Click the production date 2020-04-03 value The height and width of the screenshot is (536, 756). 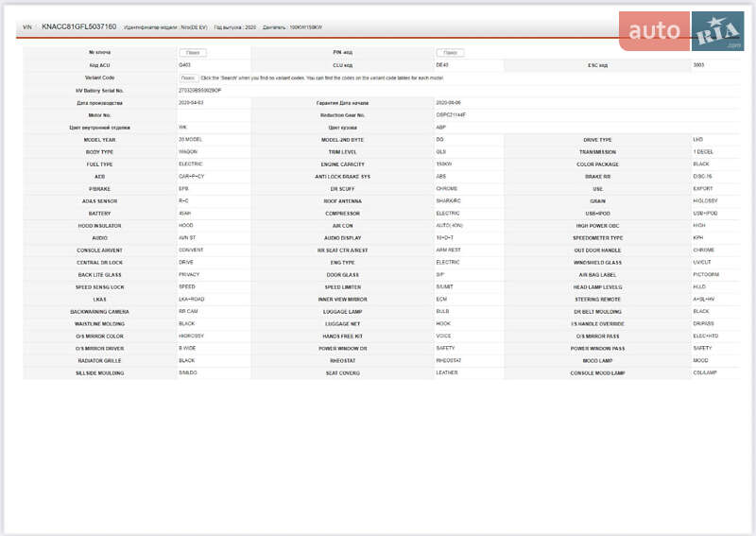pos(191,102)
